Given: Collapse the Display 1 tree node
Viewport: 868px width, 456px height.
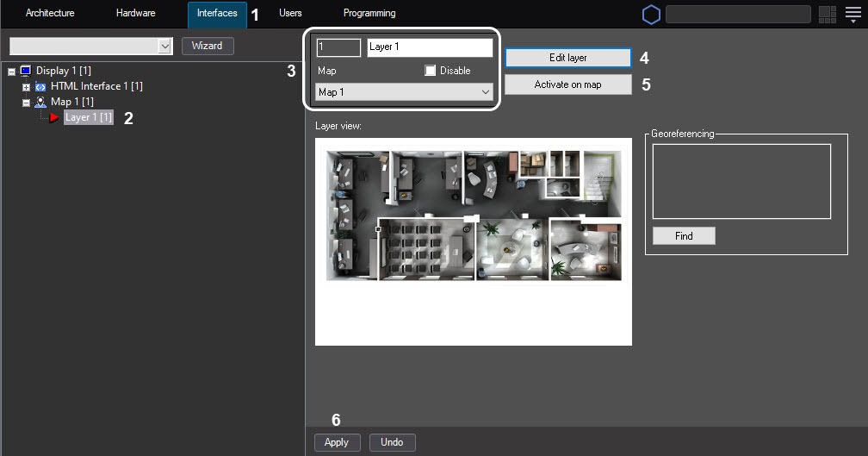Looking at the screenshot, I should pos(11,72).
